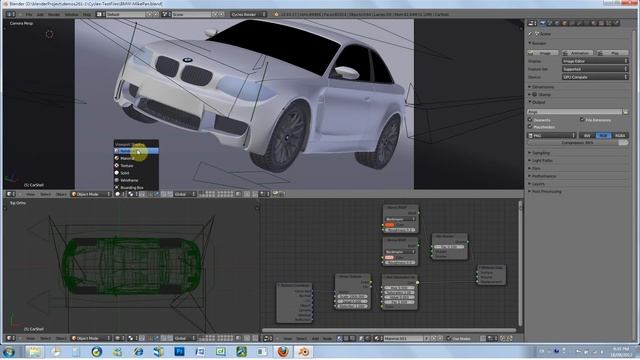Open Object Mode dropdown in top ortho viewport
640x360 pixels.
(91, 338)
